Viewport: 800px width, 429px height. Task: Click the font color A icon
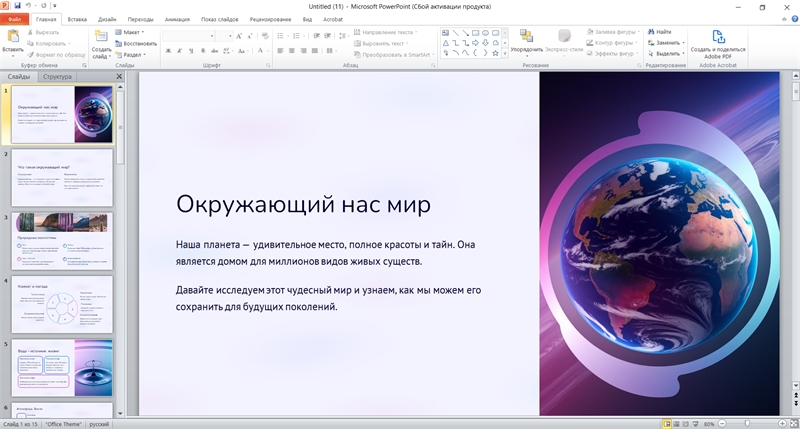(x=260, y=51)
